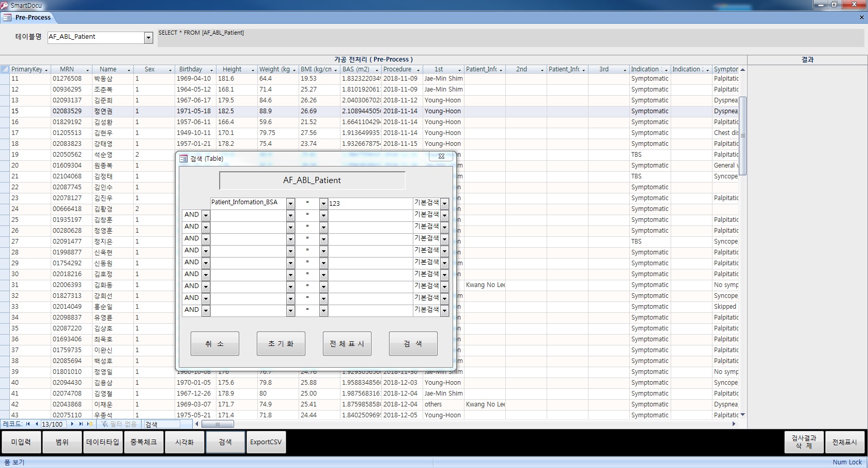868x468 pixels.
Task: Click the 검색 box in record navigator
Action: (x=162, y=424)
